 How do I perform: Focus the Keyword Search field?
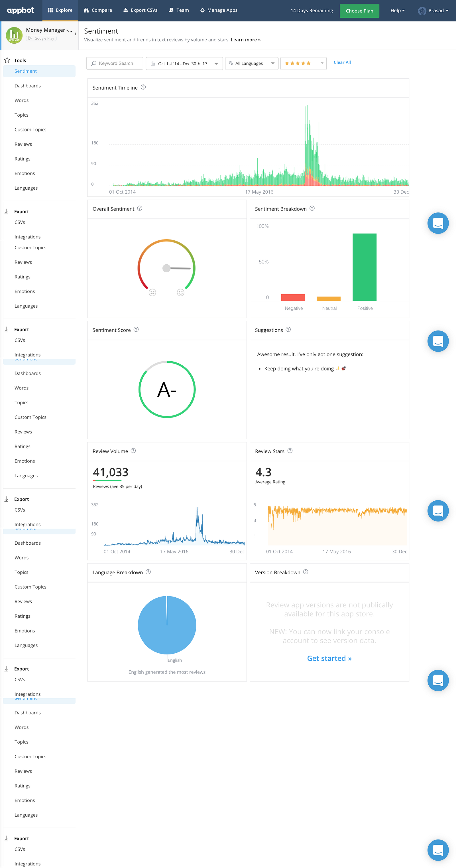(x=115, y=63)
